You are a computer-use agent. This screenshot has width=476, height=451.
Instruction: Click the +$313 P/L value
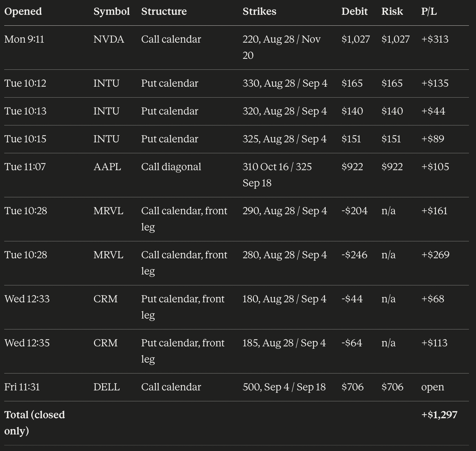point(435,39)
